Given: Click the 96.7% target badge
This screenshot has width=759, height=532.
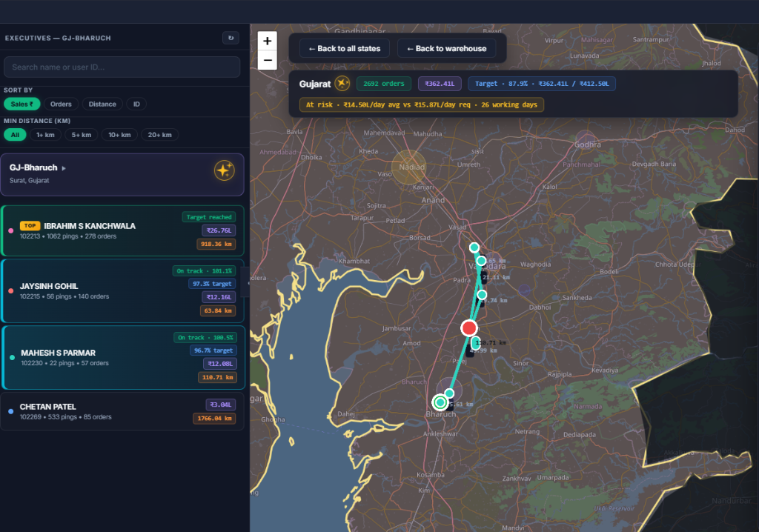Looking at the screenshot, I should coord(213,350).
